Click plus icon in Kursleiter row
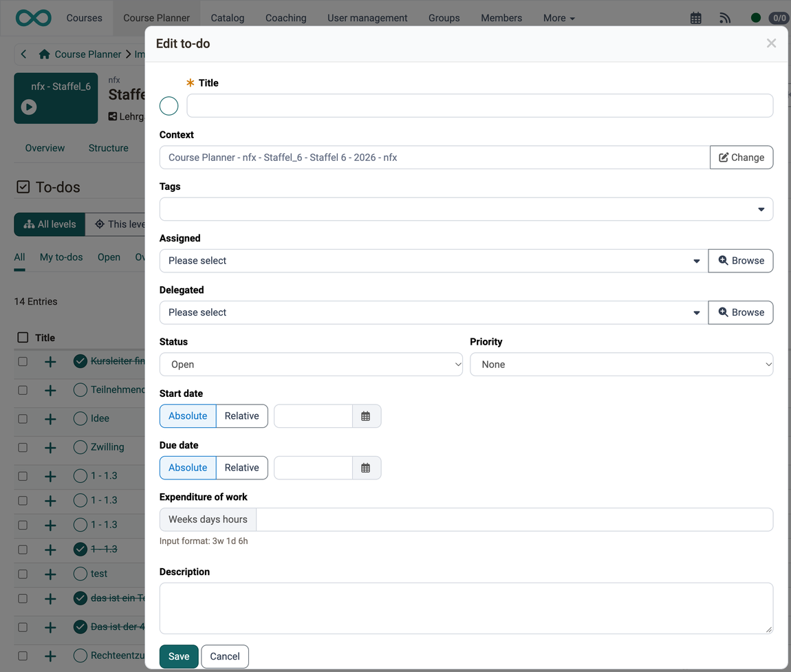This screenshot has width=791, height=672. coord(50,362)
